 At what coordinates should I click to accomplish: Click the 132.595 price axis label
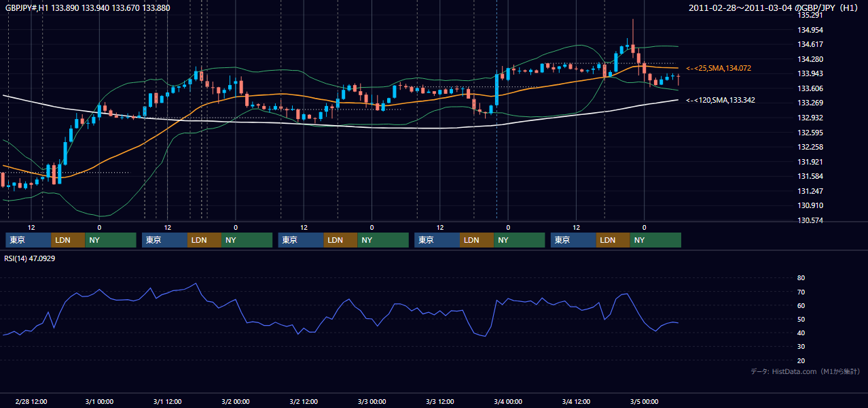point(810,133)
